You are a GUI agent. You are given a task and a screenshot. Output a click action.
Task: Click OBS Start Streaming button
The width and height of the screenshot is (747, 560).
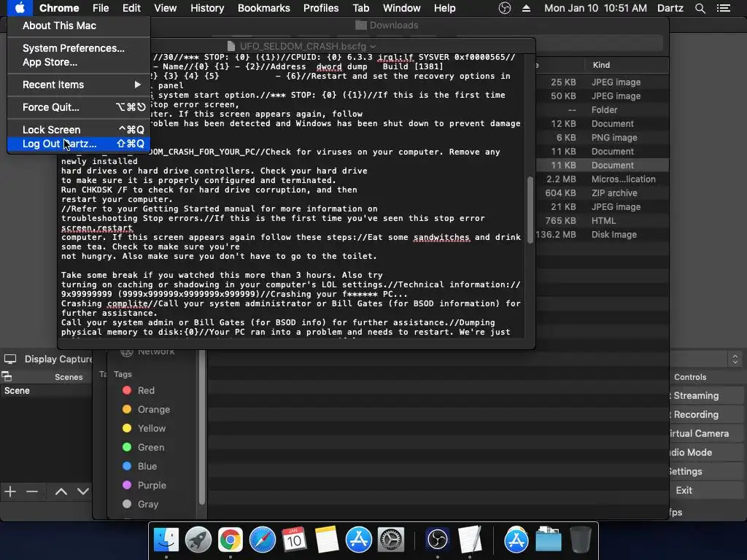pyautogui.click(x=705, y=396)
